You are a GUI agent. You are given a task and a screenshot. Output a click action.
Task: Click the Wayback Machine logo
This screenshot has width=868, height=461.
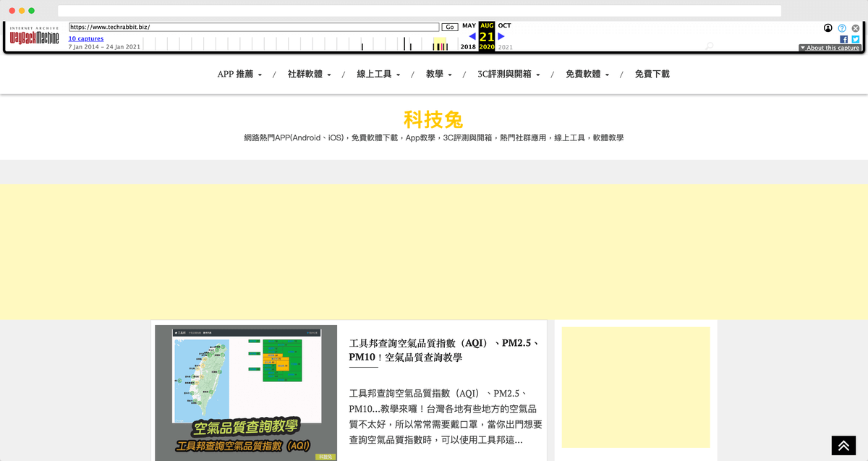click(x=34, y=36)
